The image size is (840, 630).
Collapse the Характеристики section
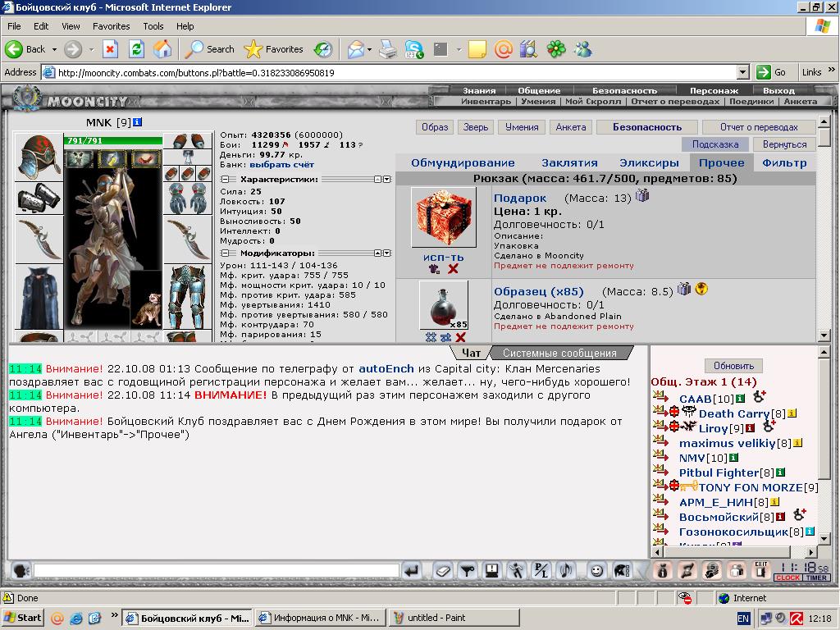pyautogui.click(x=225, y=179)
